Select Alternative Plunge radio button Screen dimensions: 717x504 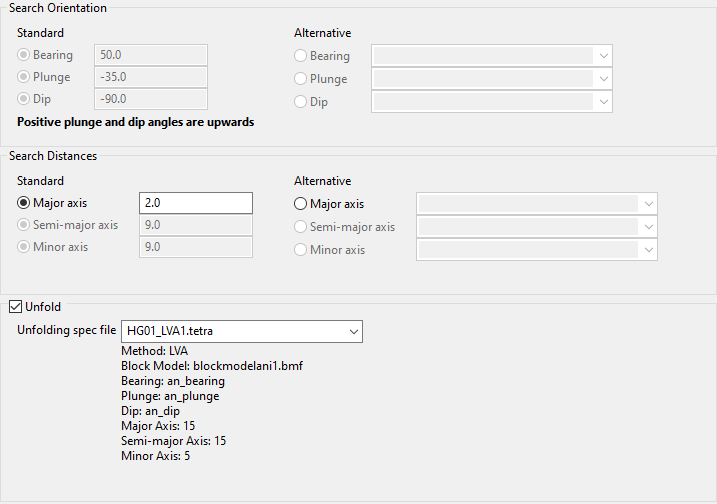coord(300,79)
